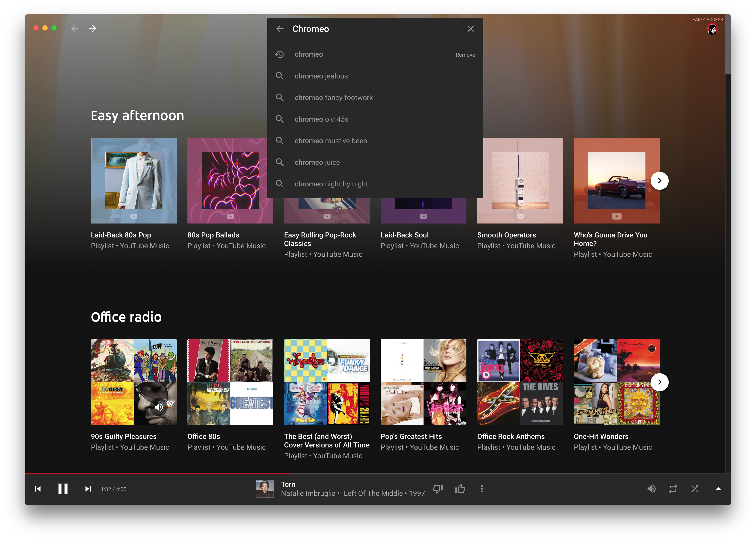Open the three-dot song options menu

[482, 489]
